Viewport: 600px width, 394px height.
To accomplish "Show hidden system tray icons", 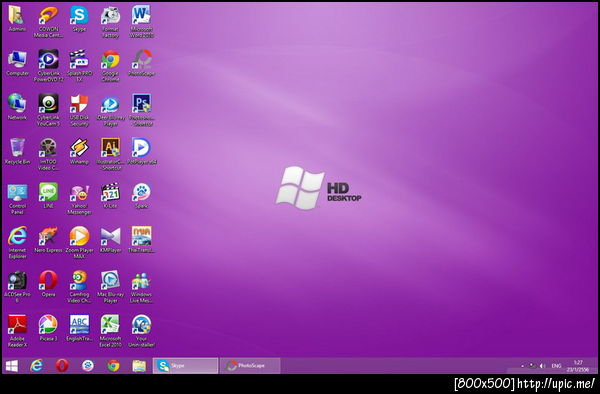I will coord(522,366).
